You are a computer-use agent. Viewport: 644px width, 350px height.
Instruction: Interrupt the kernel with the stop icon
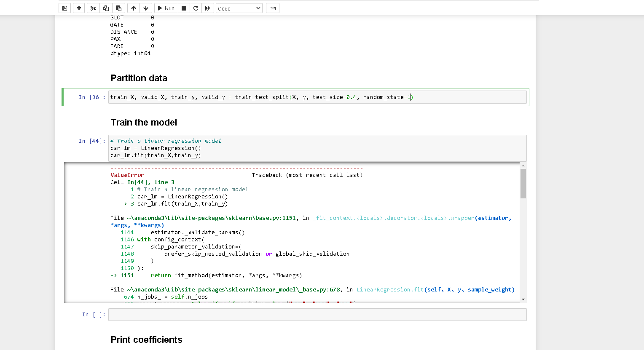(x=184, y=8)
